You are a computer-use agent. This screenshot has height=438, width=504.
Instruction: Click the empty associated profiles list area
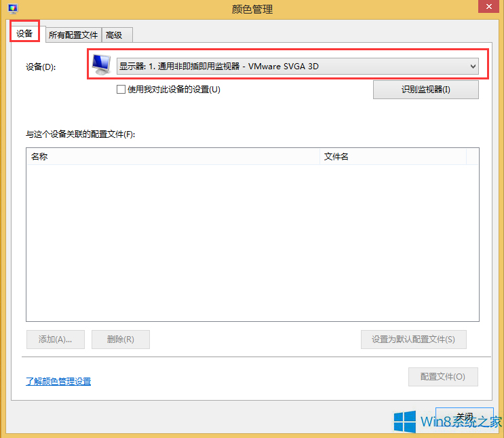pyautogui.click(x=252, y=242)
